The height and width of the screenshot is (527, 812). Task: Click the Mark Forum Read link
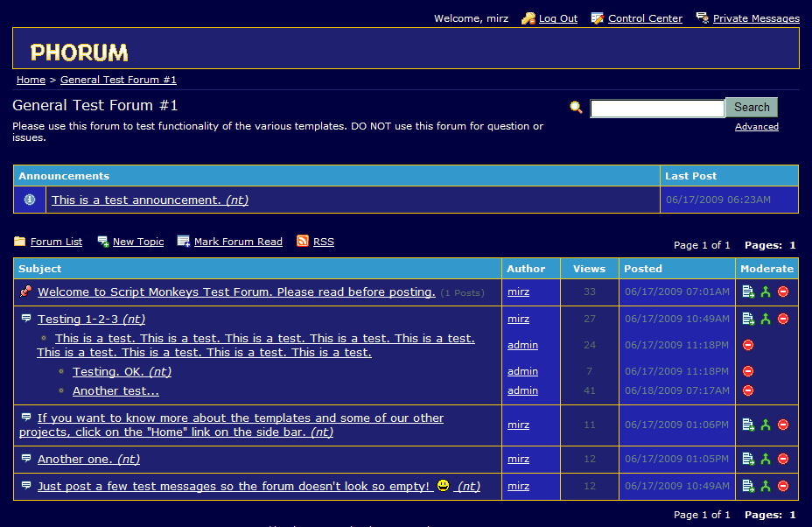[238, 242]
